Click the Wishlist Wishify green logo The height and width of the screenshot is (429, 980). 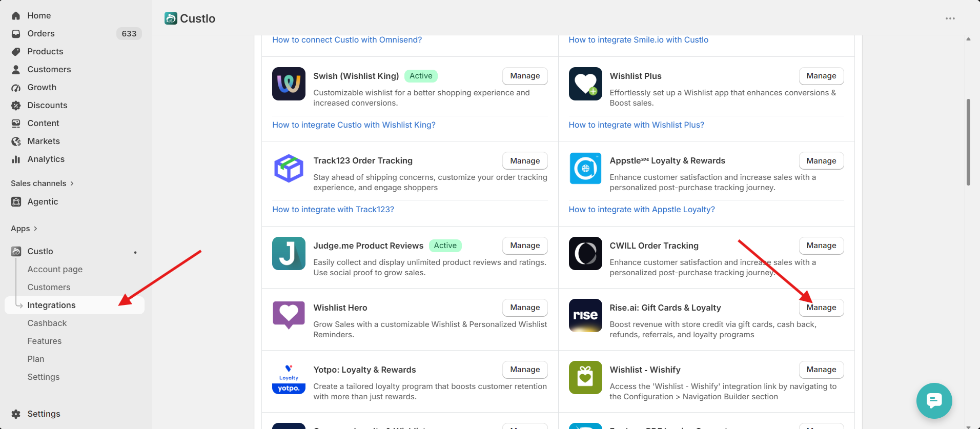(x=585, y=377)
